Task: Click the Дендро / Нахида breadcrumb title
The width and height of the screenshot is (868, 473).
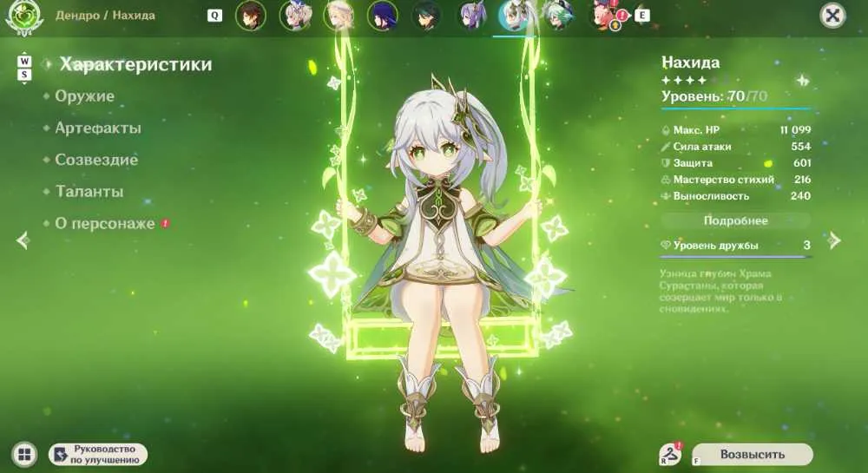Action: click(x=105, y=16)
